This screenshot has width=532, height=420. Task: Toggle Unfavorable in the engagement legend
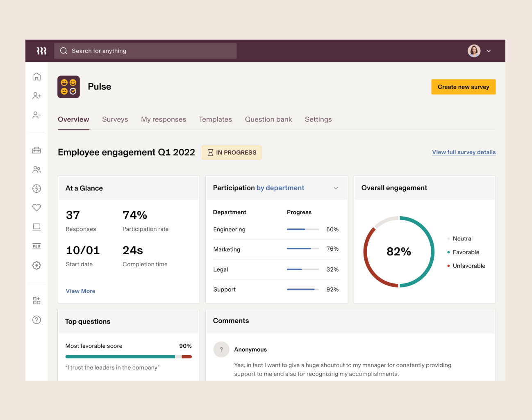(x=469, y=266)
